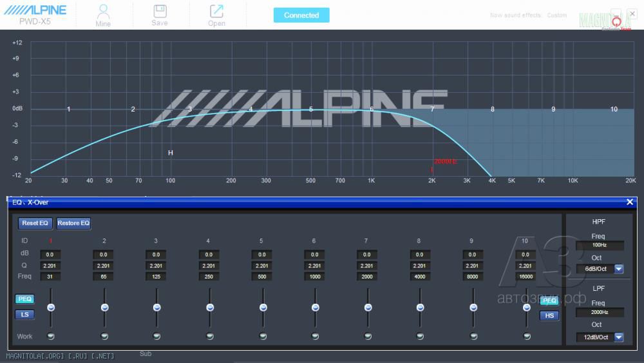Click the Save preset icon
644x363 pixels.
[159, 15]
